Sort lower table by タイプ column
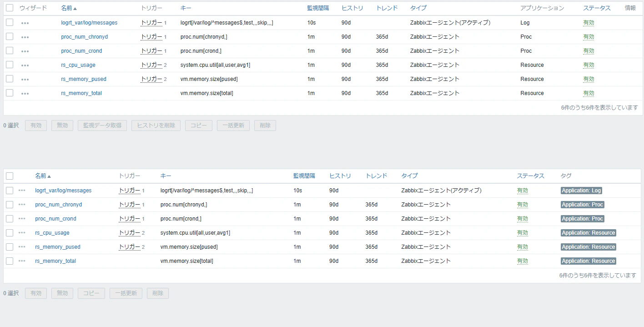644x327 pixels. pyautogui.click(x=409, y=176)
